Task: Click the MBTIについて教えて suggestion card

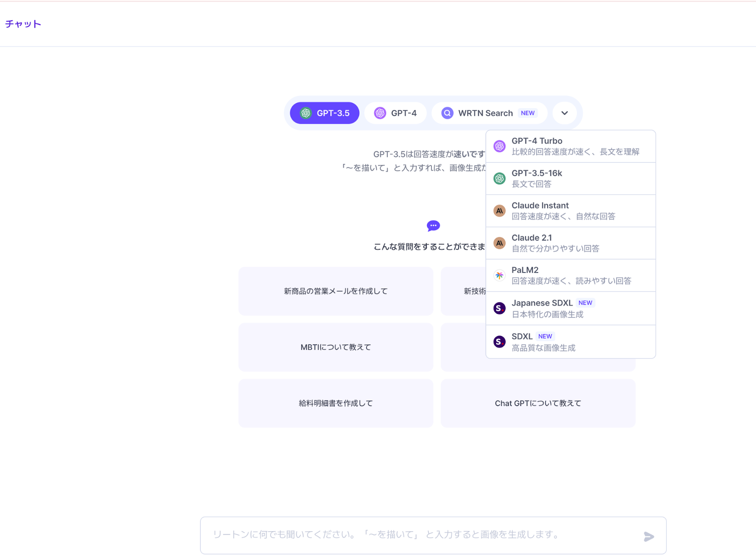Action: click(x=336, y=347)
